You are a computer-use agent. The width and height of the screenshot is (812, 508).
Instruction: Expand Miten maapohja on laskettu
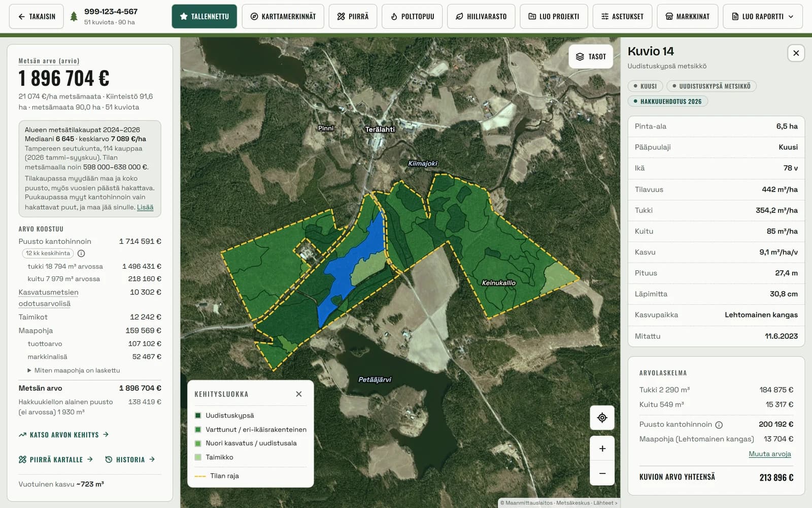coord(74,370)
